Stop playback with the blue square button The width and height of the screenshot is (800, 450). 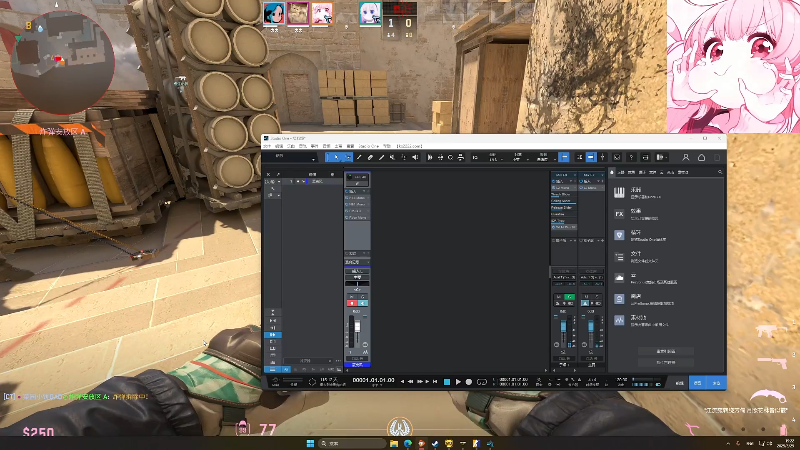point(447,382)
